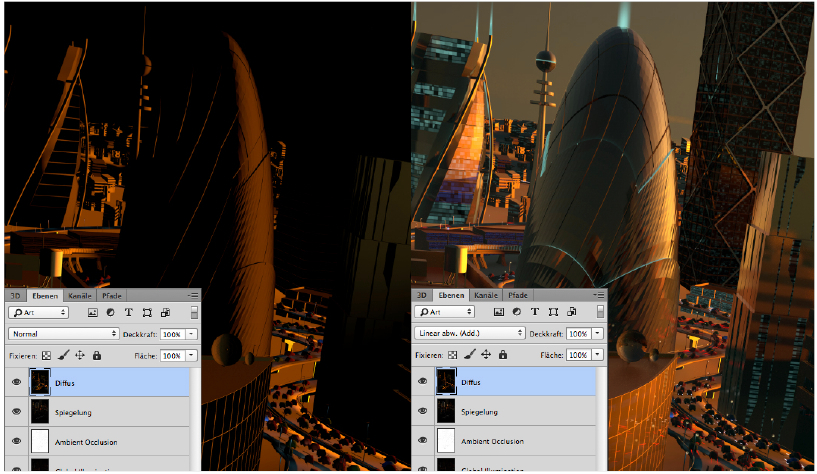
Task: Open Fläche arrow dropdown in right panel
Action: tap(598, 355)
